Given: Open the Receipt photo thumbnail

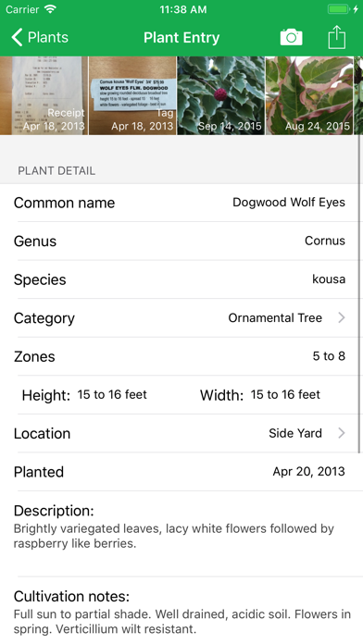Looking at the screenshot, I should [x=44, y=95].
